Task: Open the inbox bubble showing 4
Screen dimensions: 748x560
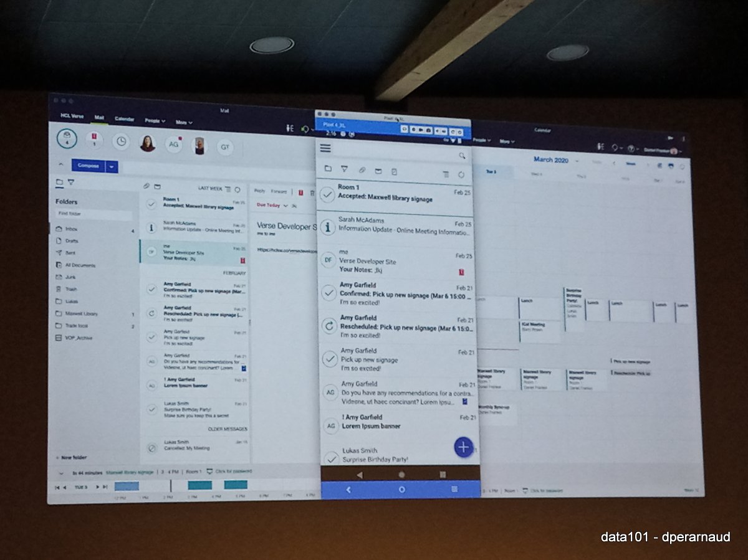Action: click(x=67, y=139)
